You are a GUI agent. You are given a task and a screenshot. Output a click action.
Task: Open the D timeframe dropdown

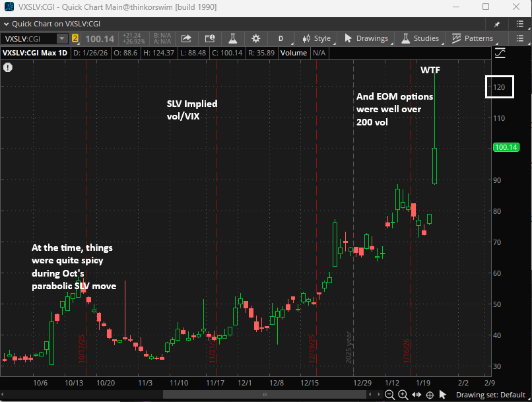(281, 38)
